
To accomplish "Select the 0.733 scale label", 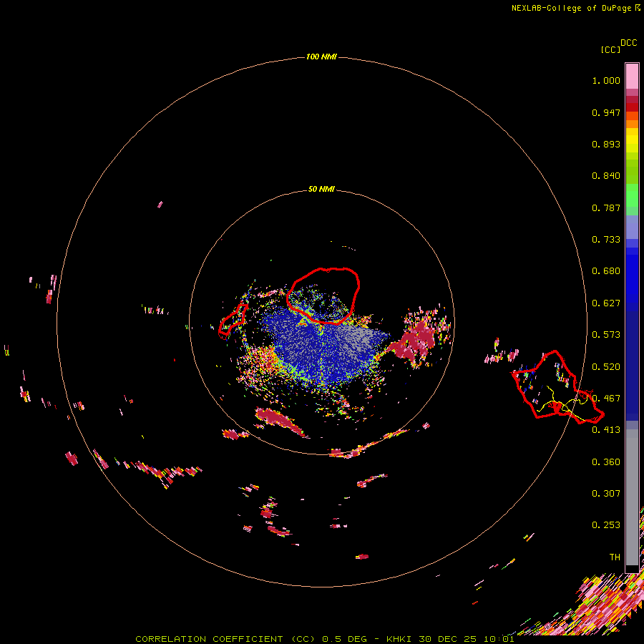I will (606, 240).
